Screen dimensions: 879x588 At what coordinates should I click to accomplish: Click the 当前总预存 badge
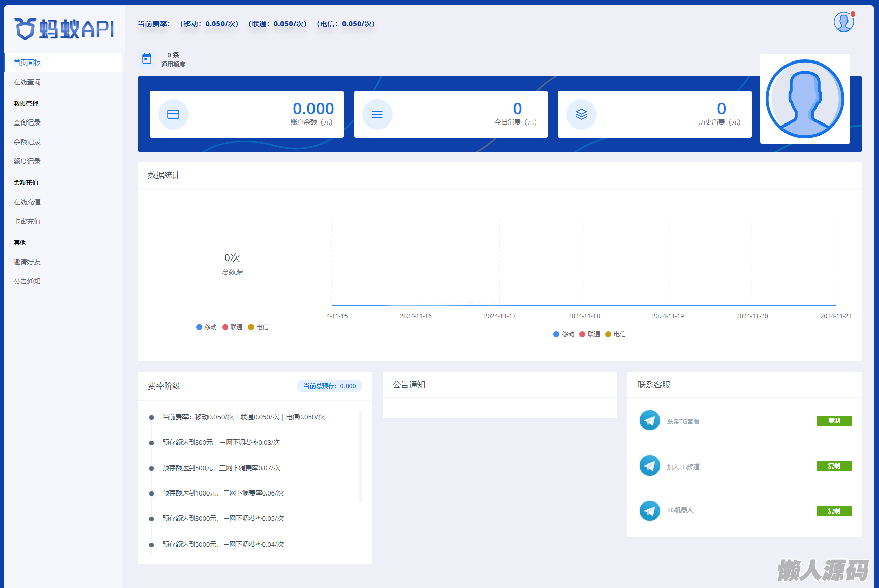(x=329, y=386)
